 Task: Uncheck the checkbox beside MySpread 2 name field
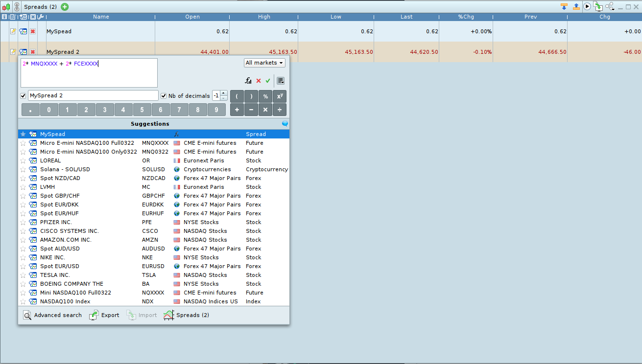(23, 96)
